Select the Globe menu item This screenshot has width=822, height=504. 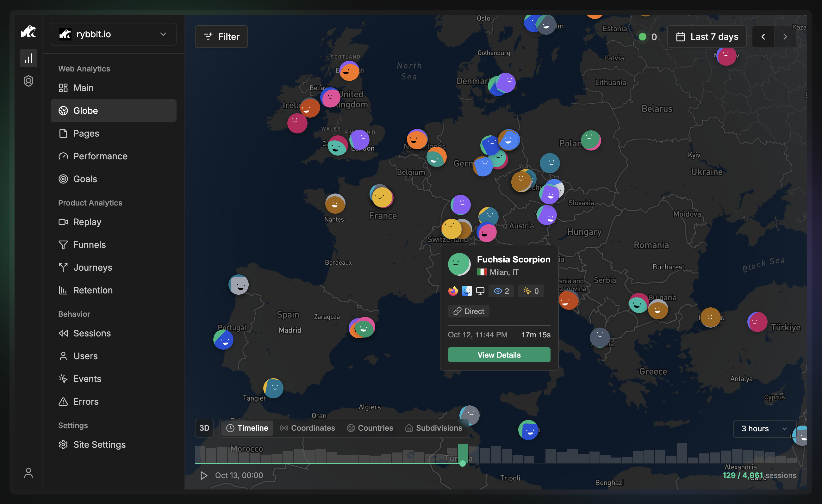(x=113, y=111)
